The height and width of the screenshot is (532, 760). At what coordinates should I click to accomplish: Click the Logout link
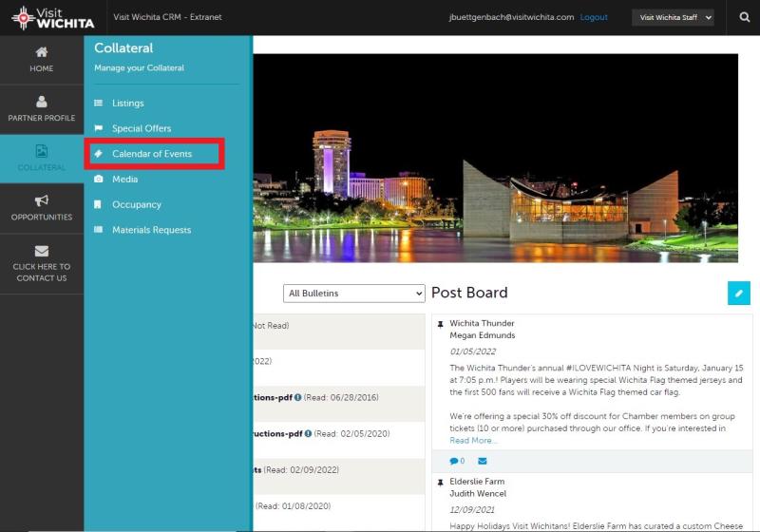[594, 17]
